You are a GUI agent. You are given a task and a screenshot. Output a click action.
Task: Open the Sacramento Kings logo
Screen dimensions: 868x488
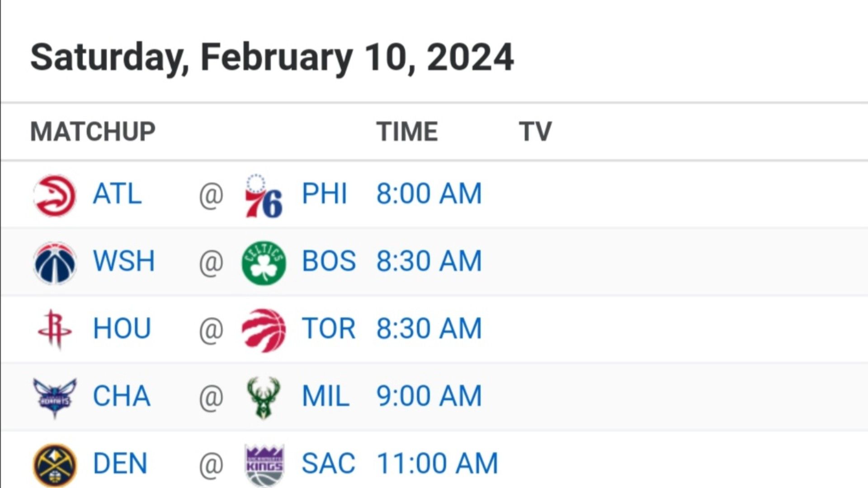tap(264, 465)
